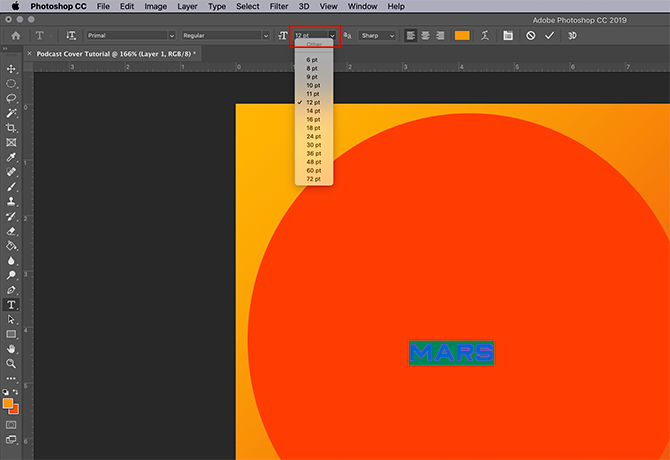The height and width of the screenshot is (460, 670).
Task: Center align the text
Action: pyautogui.click(x=425, y=35)
